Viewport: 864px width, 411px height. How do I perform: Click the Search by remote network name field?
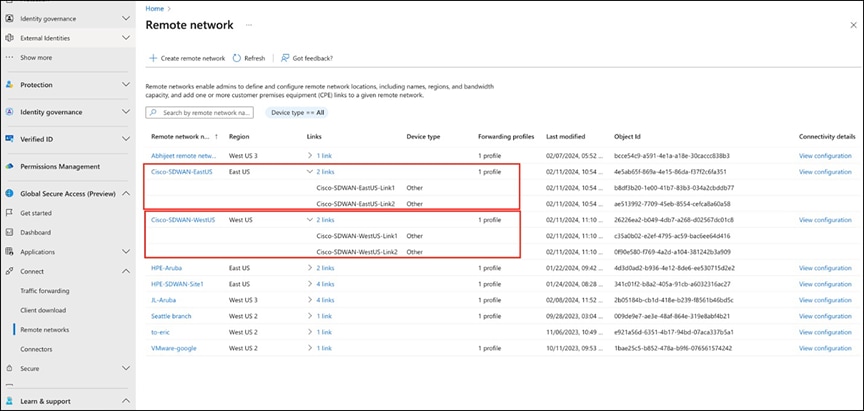204,113
